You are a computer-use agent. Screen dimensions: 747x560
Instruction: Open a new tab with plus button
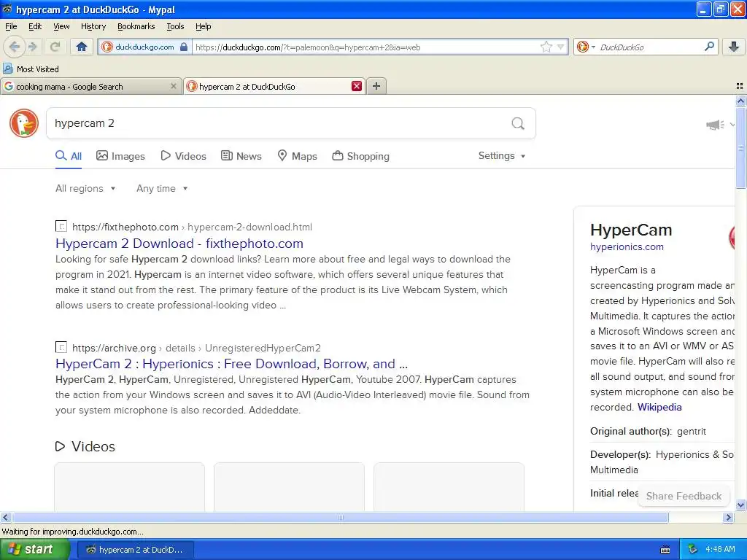[376, 86]
